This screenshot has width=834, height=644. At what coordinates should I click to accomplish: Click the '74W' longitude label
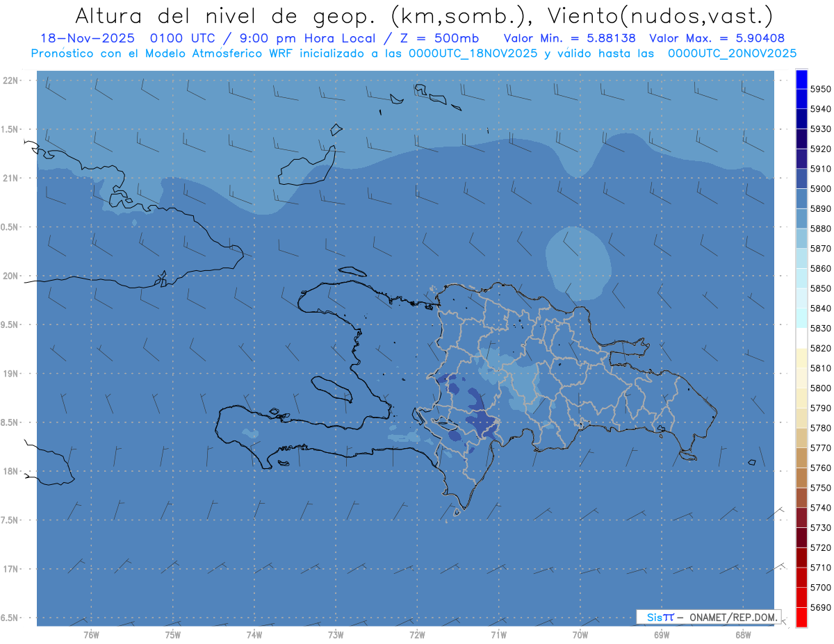pos(254,634)
